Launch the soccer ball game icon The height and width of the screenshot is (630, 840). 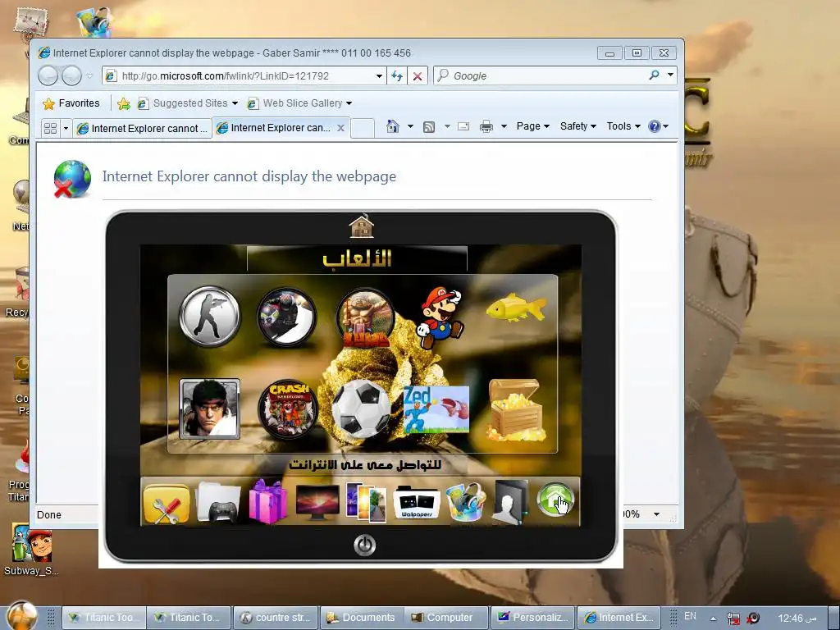tap(362, 409)
